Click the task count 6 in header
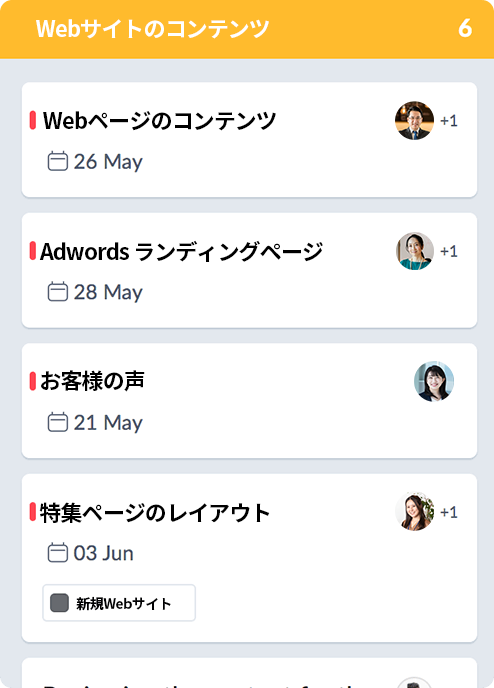Screen dimensions: 494x688 coord(465,29)
